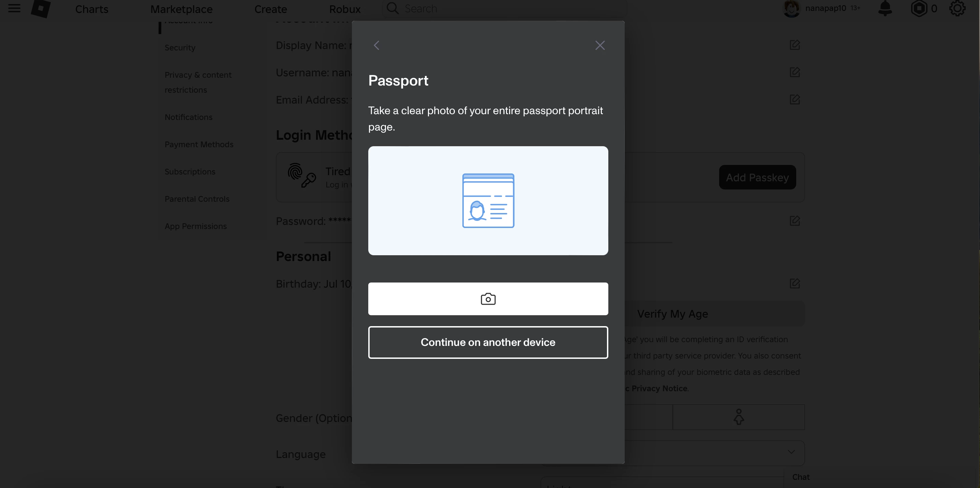The height and width of the screenshot is (488, 980).
Task: Select the Security settings tab
Action: (x=180, y=47)
